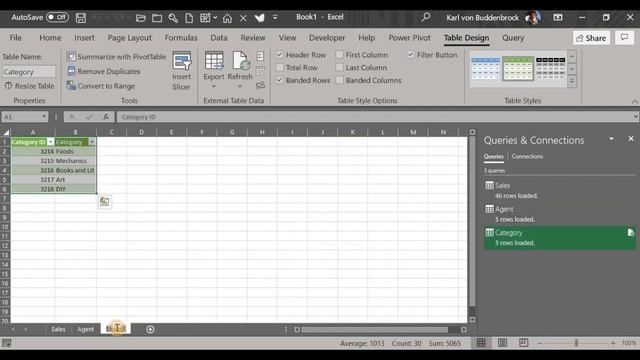This screenshot has height=360, width=640.
Task: Open the Search magnifier in title bar
Action: point(426,17)
